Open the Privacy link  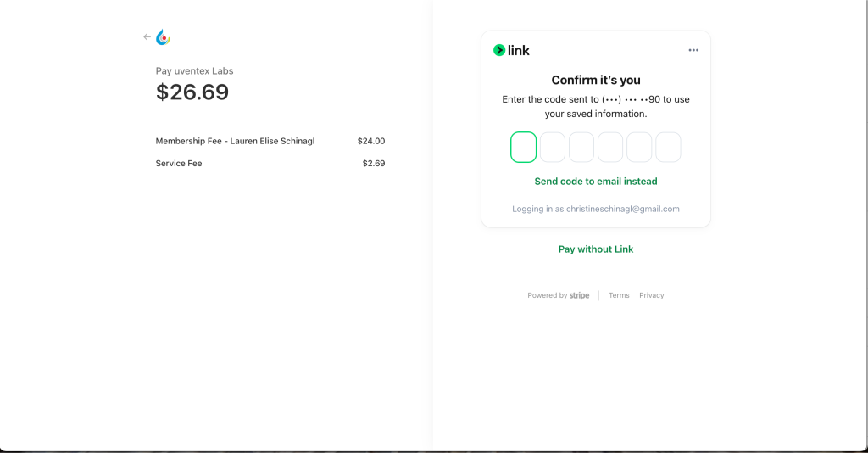pos(652,295)
